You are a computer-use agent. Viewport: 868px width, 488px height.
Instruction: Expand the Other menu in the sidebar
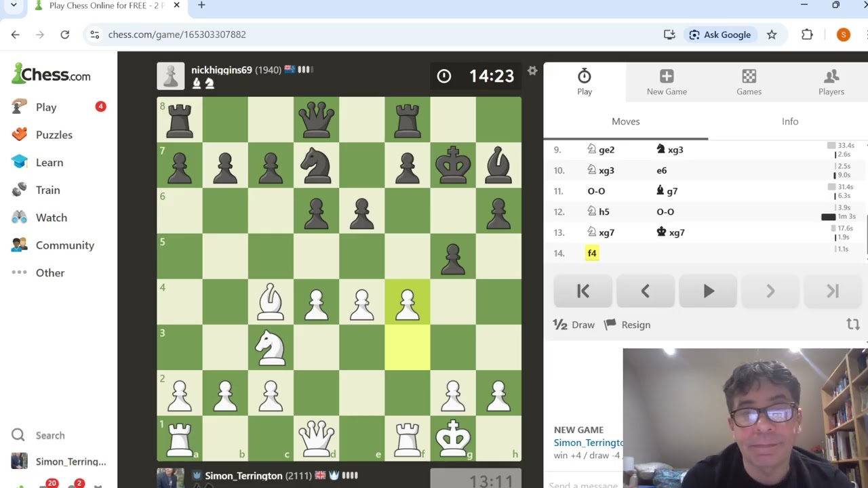pyautogui.click(x=50, y=272)
